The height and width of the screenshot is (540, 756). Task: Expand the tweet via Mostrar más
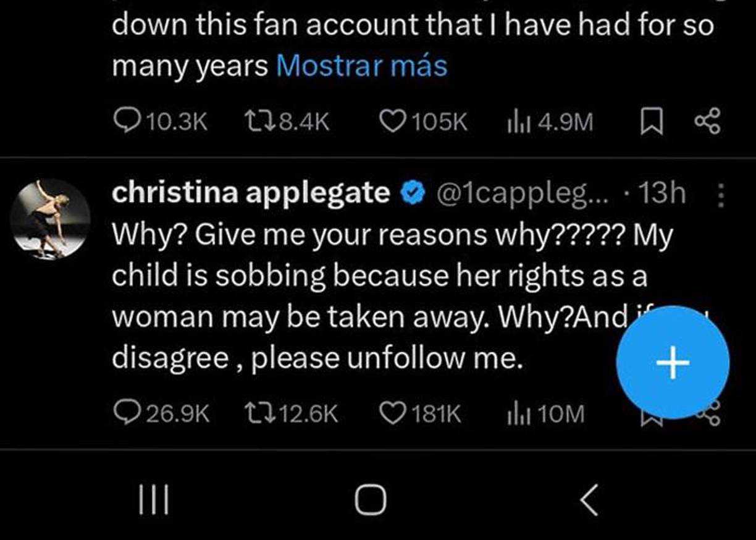click(363, 65)
